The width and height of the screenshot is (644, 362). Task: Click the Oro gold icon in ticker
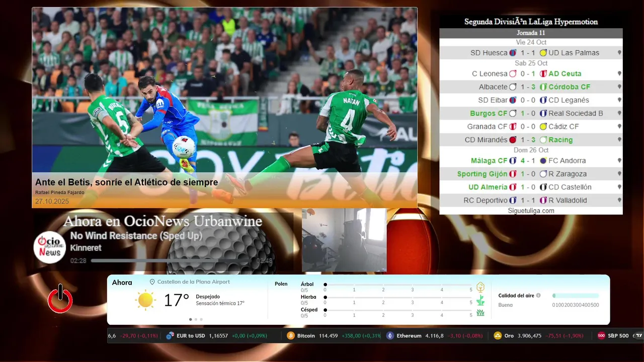tap(498, 336)
